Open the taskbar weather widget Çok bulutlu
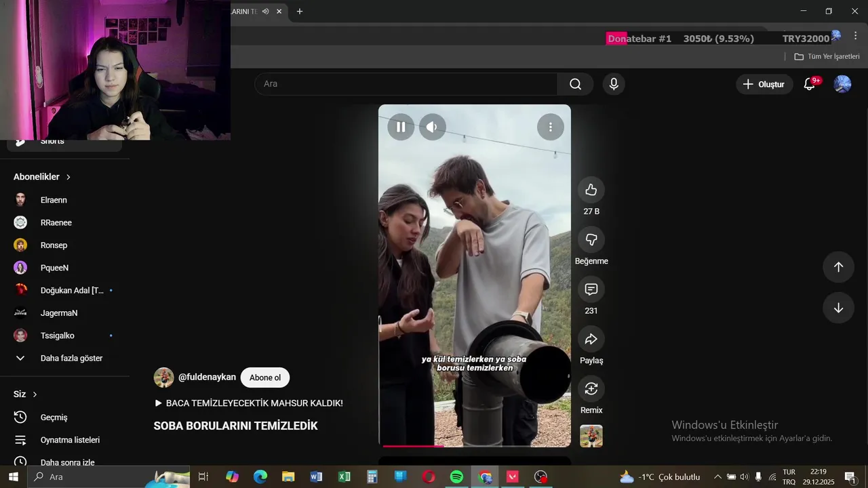This screenshot has height=488, width=868. click(659, 477)
